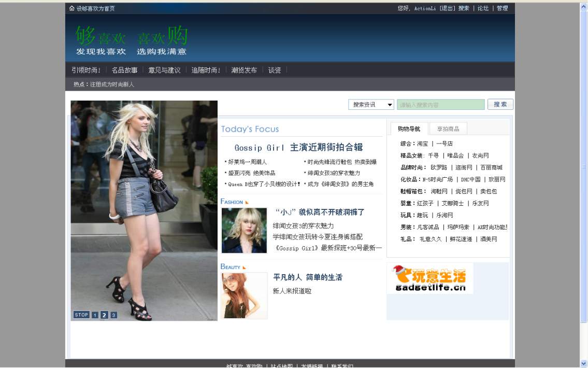Click the Beauty section red-haired thumbnail

pos(244,295)
